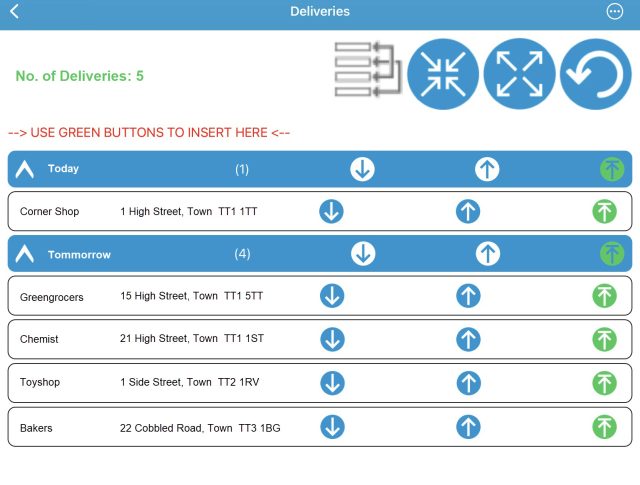
Task: Move the Tommorrow group down
Action: pos(363,254)
